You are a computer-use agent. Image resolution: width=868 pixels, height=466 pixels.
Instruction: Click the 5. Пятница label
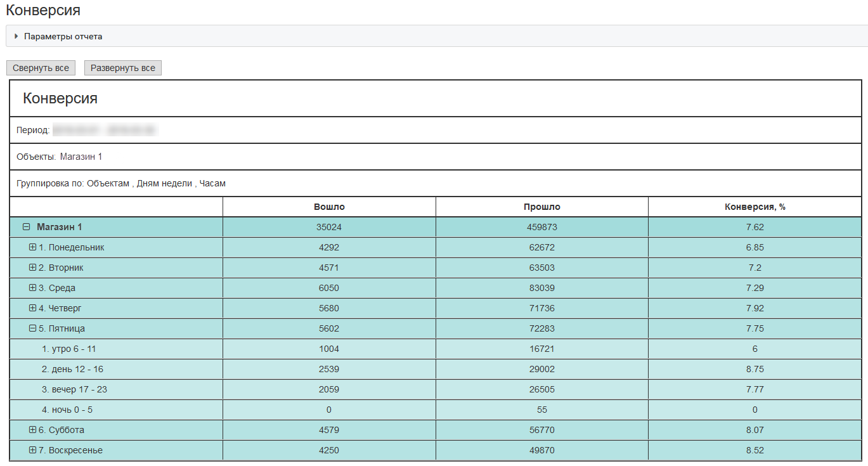pyautogui.click(x=62, y=328)
